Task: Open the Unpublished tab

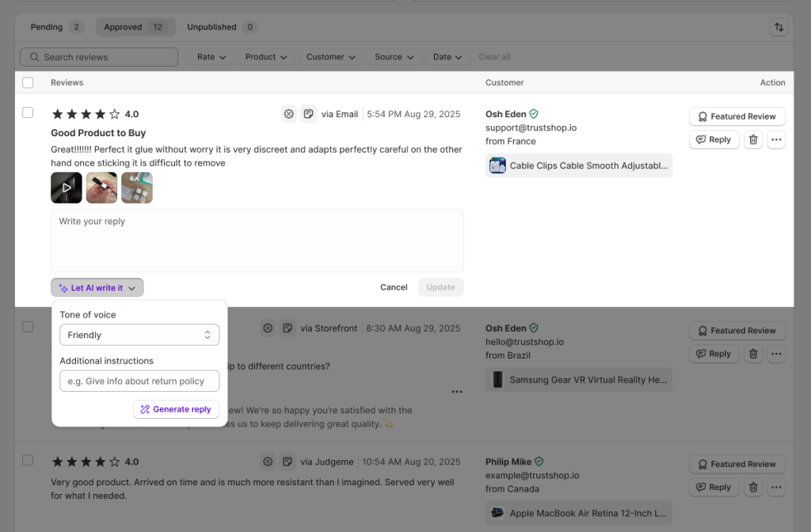Action: [x=221, y=27]
